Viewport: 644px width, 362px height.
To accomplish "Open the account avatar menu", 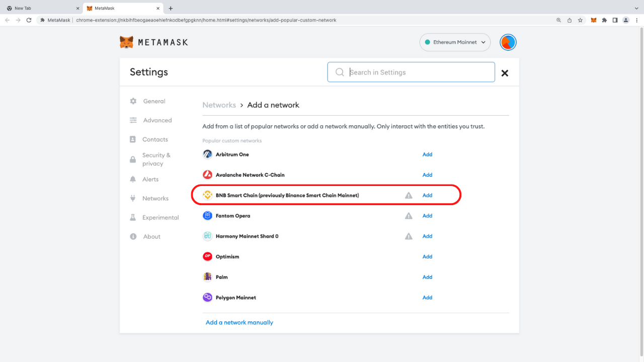I will pos(508,42).
